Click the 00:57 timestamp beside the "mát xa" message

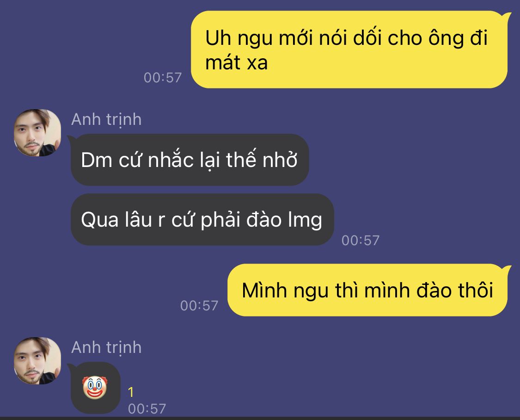[163, 78]
